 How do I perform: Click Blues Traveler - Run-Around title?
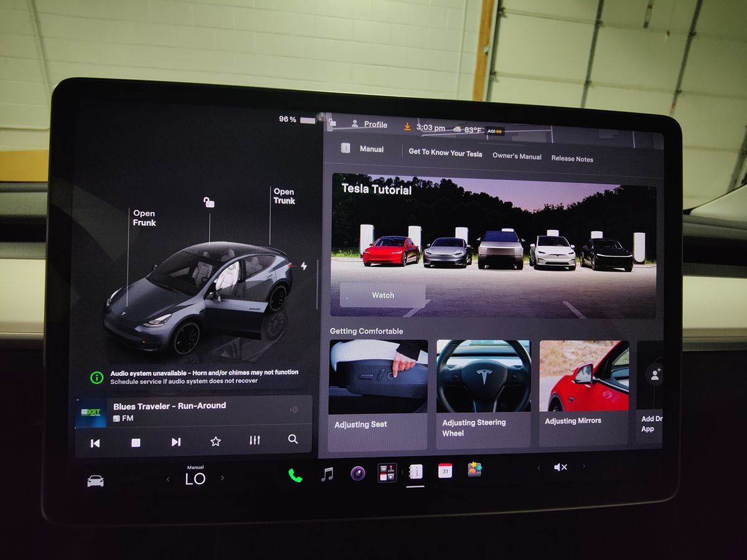coord(169,406)
